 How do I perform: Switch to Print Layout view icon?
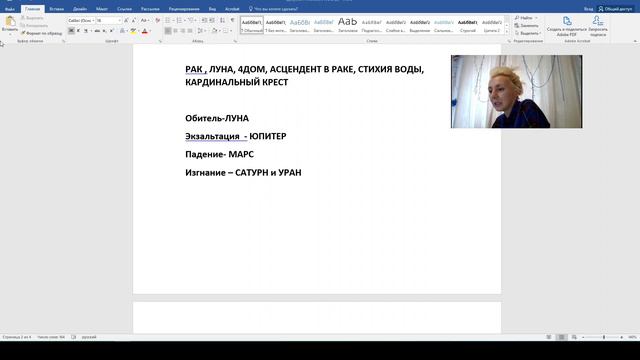(x=562, y=337)
